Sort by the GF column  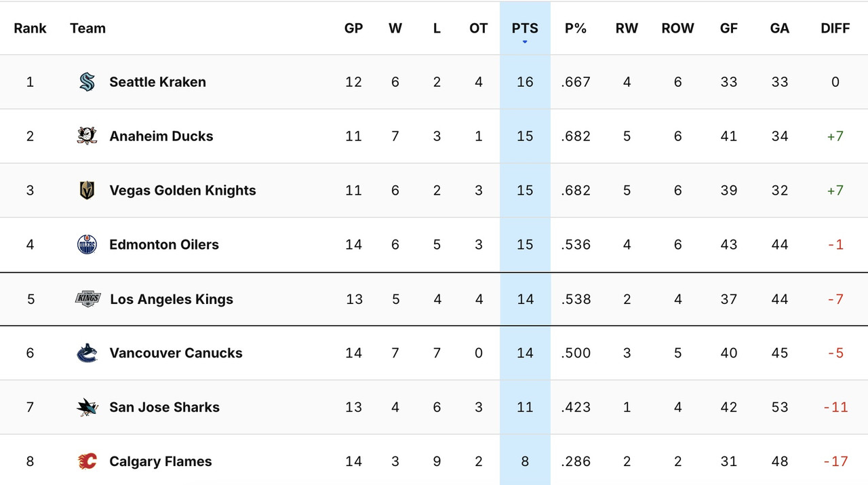728,28
